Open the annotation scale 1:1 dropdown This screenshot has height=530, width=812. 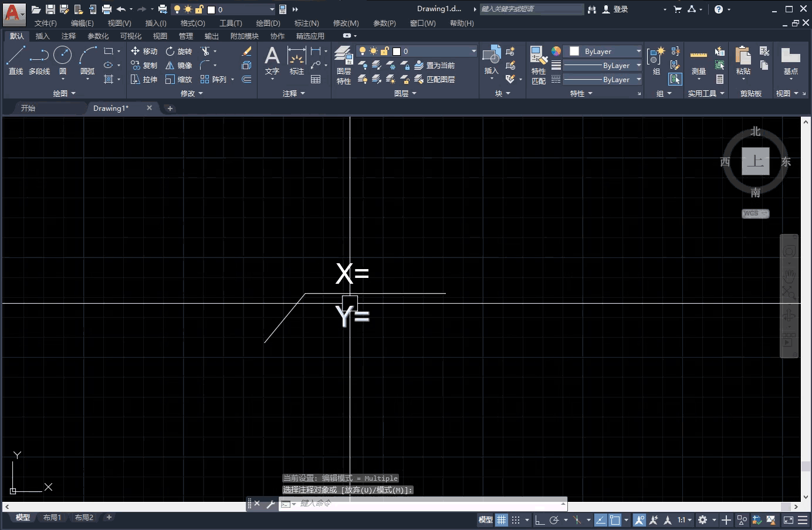pos(682,520)
